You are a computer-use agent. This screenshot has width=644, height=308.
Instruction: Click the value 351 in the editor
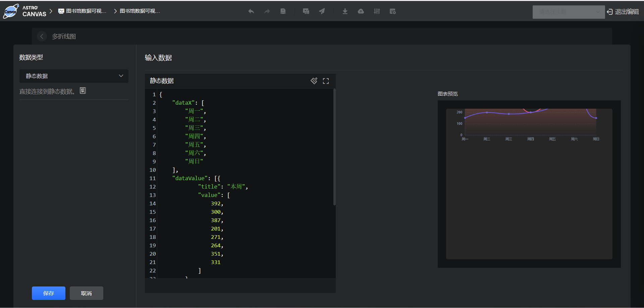(x=216, y=254)
